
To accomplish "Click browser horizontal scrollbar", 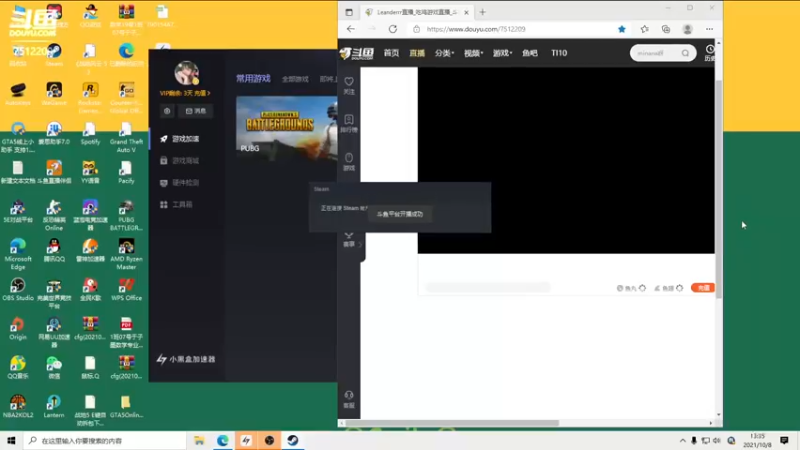I will [x=453, y=423].
